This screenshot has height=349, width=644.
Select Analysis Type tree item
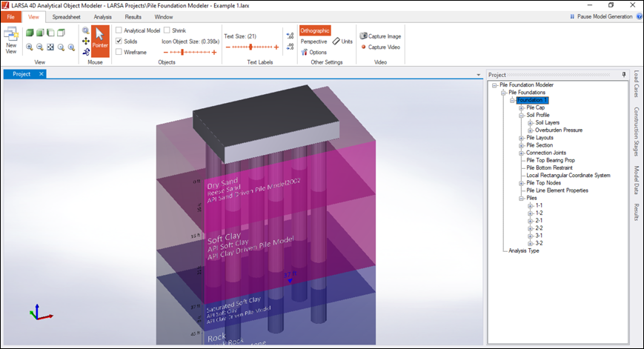tap(524, 251)
